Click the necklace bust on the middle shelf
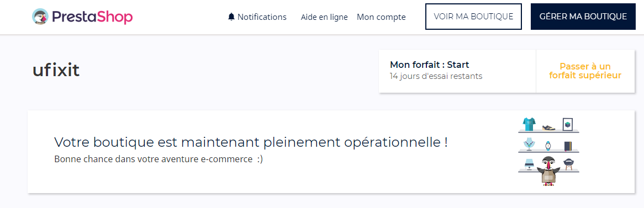Screen dimensions: 644x208 click(529, 145)
